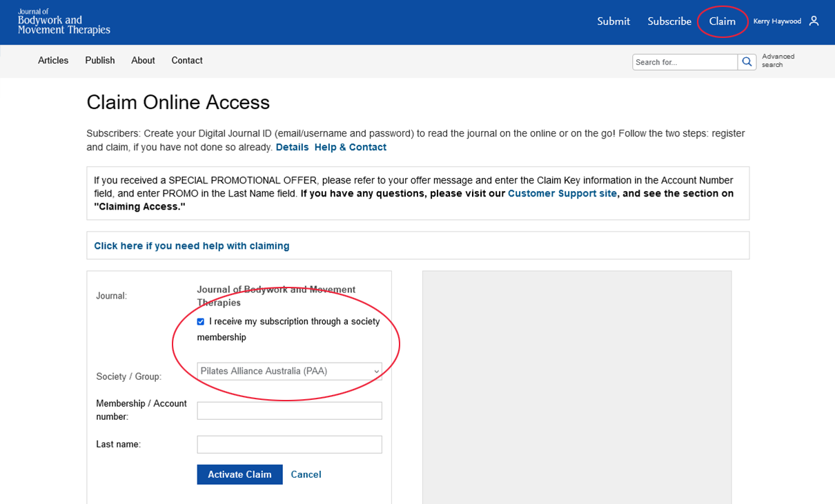Open the Journal of Bodywork and Movement Therapies logo
835x504 pixels.
click(63, 21)
